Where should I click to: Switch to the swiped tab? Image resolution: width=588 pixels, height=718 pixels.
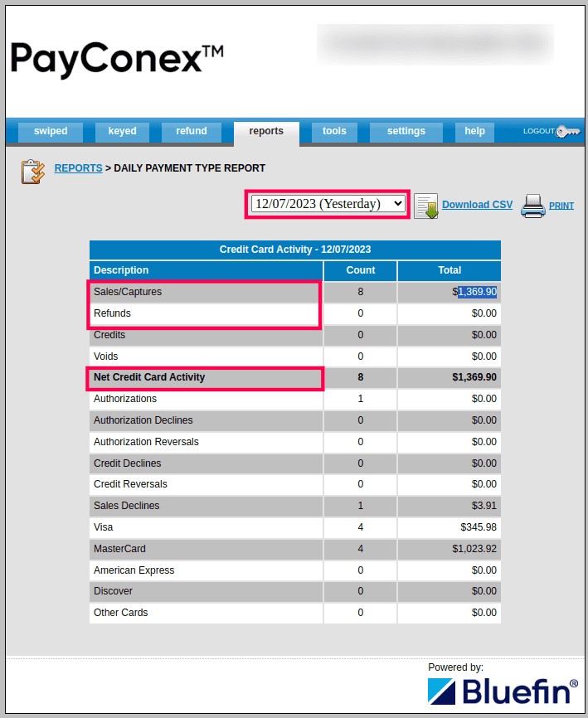pos(51,131)
